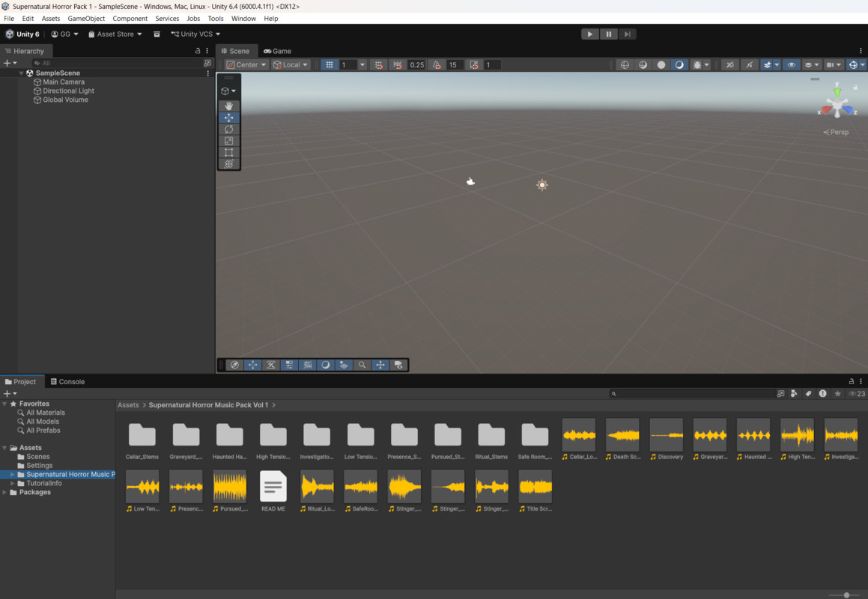Open the Services menu
The image size is (868, 599).
[167, 18]
